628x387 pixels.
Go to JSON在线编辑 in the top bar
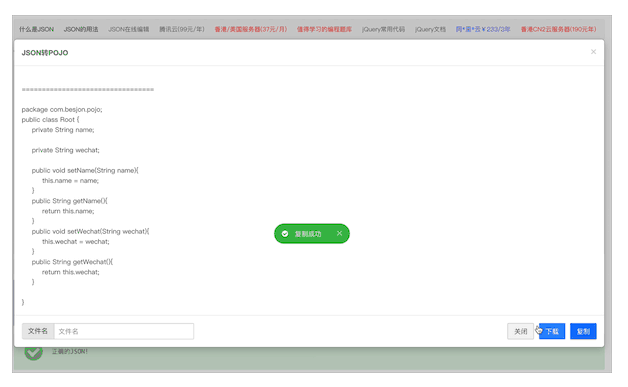click(129, 29)
